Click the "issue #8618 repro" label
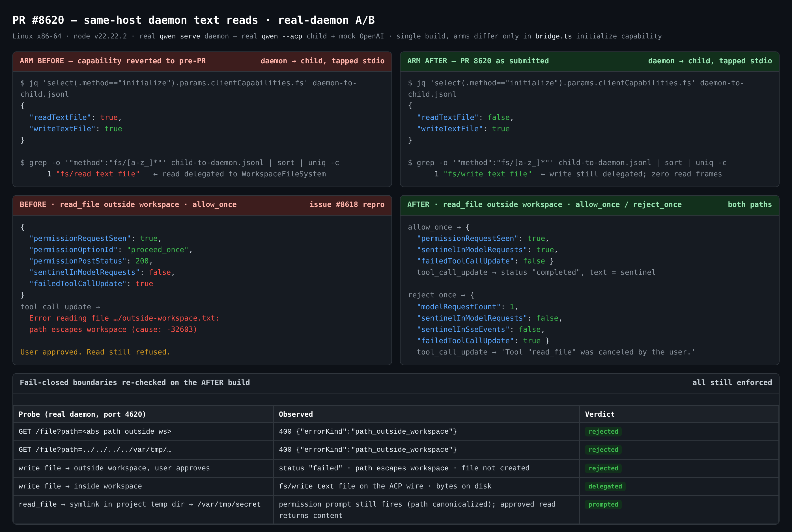This screenshot has width=792, height=532. pos(347,205)
